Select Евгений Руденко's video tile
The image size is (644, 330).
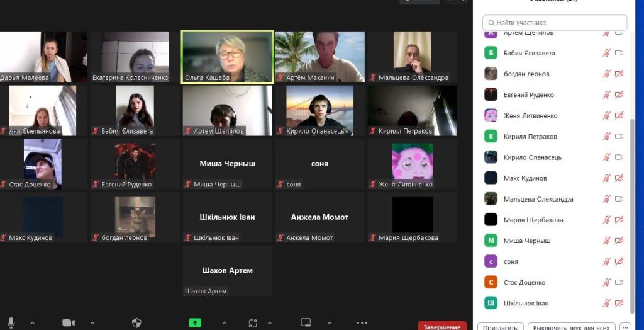[135, 164]
